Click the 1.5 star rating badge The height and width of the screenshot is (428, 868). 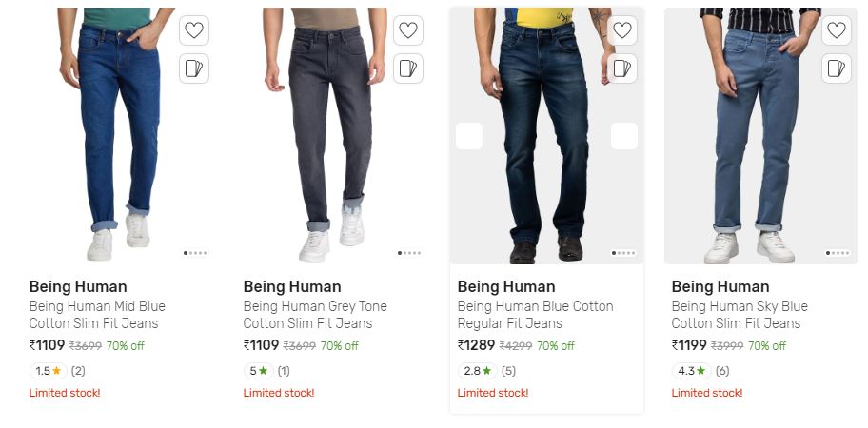(49, 371)
